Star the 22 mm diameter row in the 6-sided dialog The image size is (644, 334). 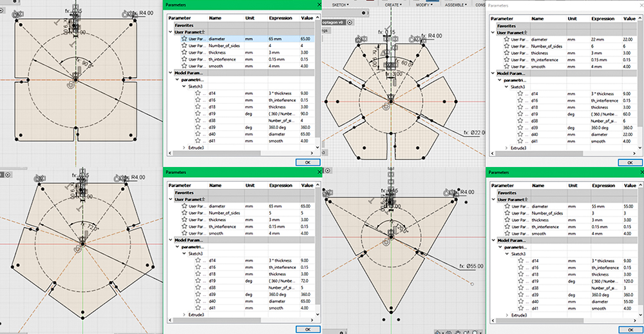click(506, 39)
